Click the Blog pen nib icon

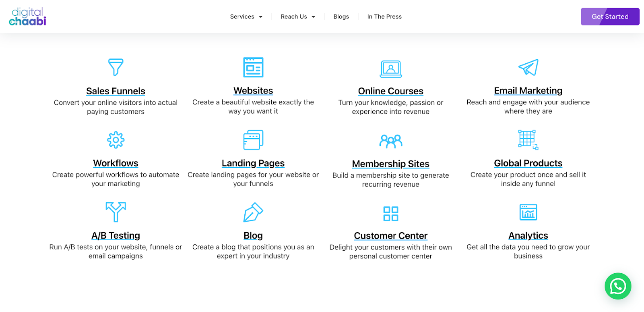pos(253,212)
